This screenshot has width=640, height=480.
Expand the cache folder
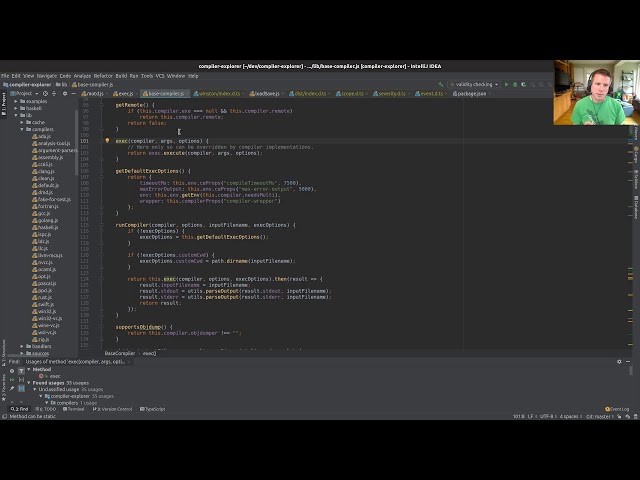(x=22, y=122)
